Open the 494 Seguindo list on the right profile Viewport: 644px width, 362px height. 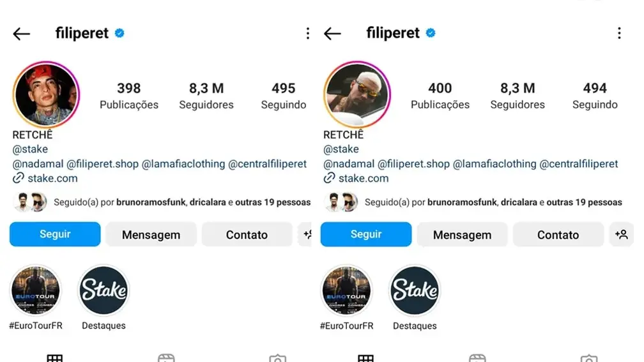[x=595, y=96]
